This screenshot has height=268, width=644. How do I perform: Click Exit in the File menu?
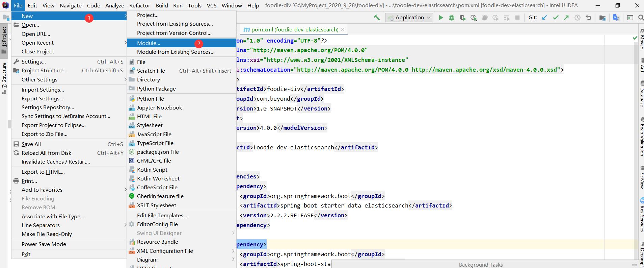point(69,254)
